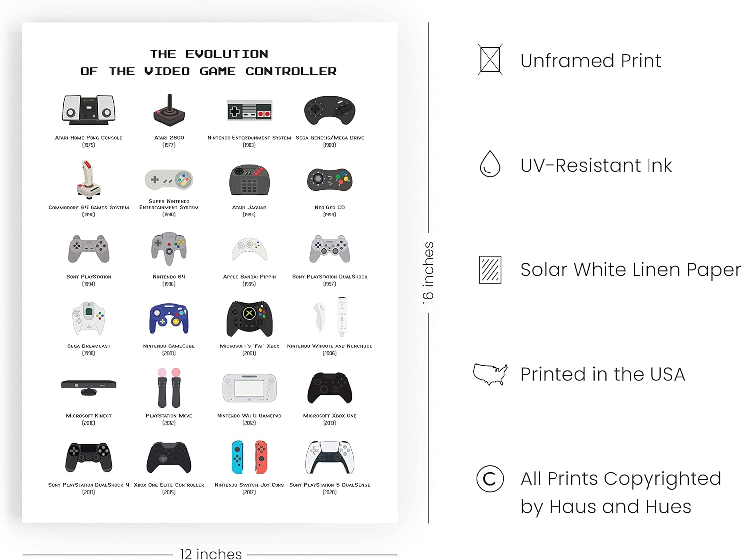
Task: Click the Atari 2600 joystick image
Action: (x=169, y=110)
